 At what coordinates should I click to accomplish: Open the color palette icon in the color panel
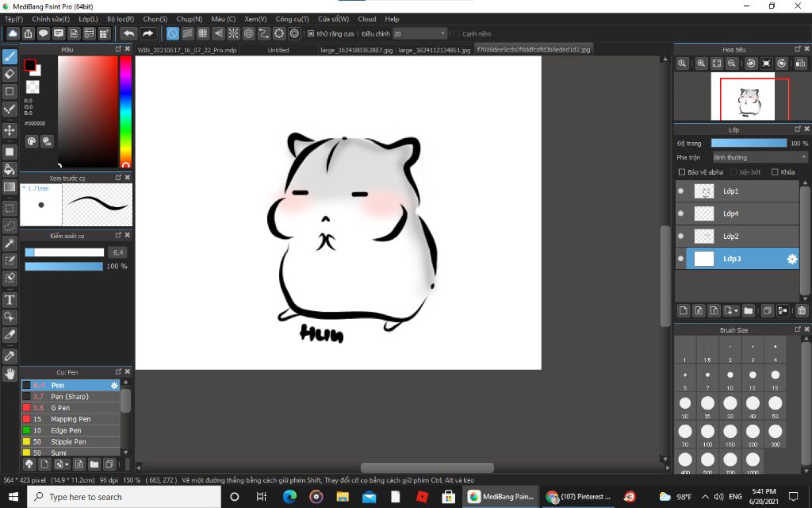(32, 141)
